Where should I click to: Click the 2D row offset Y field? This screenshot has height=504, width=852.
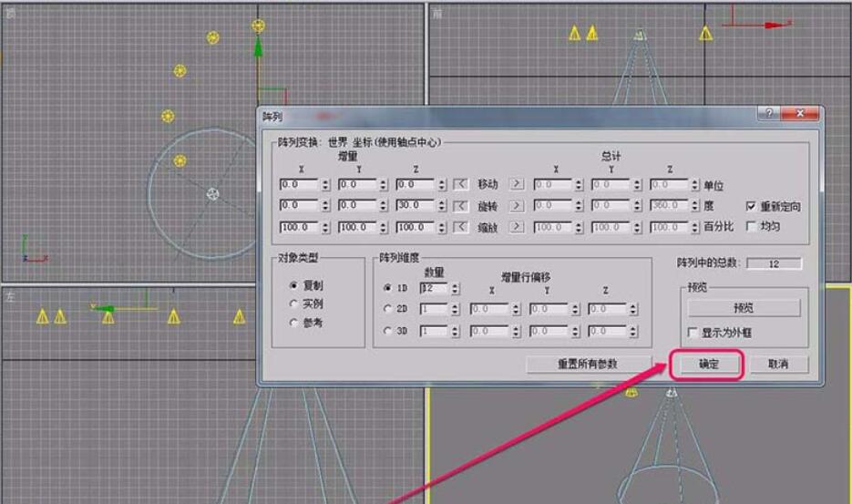[x=549, y=309]
